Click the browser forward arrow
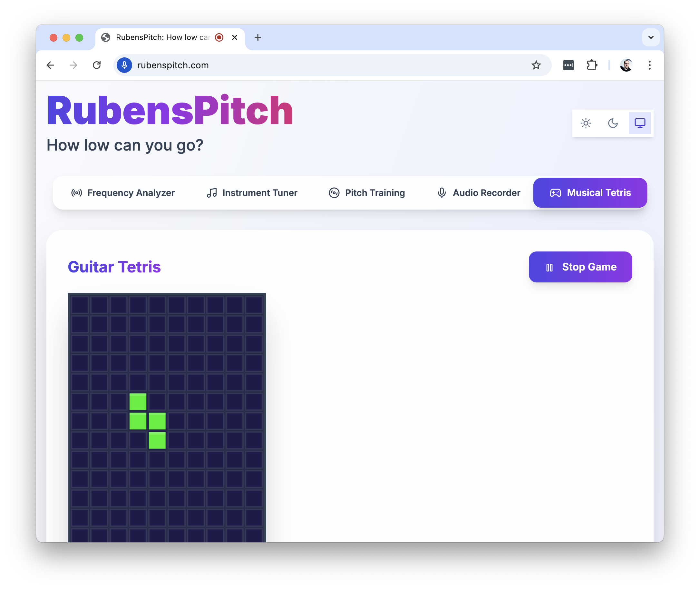Screen dimensions: 700x590 tap(73, 65)
